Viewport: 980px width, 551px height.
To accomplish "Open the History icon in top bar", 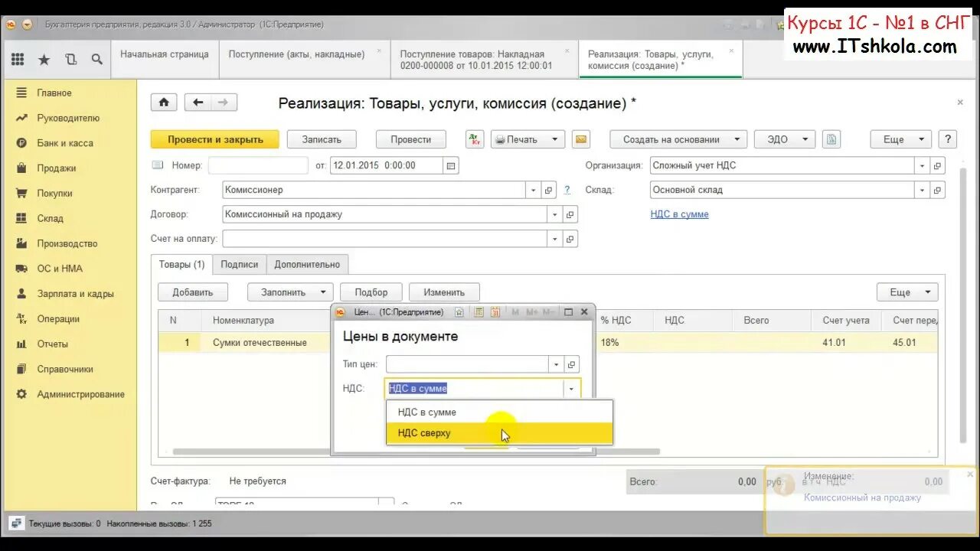I will pyautogui.click(x=71, y=59).
